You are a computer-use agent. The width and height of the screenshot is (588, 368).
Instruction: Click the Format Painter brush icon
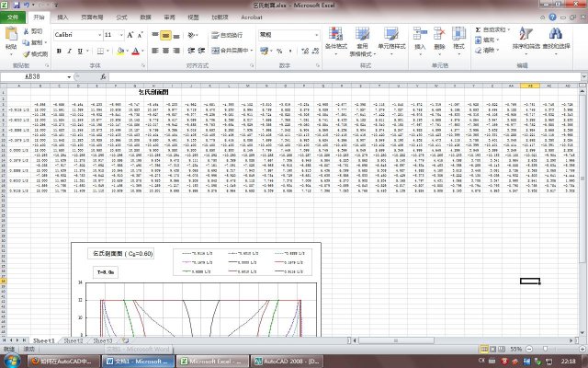click(x=26, y=54)
